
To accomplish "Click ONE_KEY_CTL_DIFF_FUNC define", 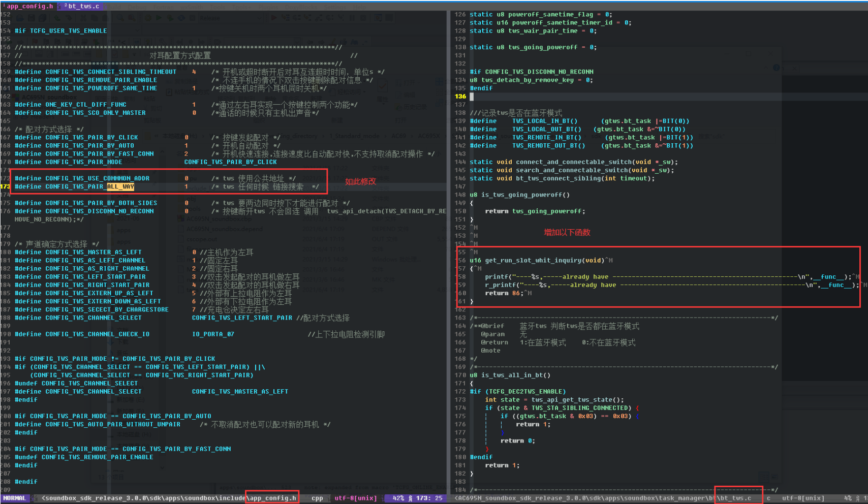I will point(85,105).
